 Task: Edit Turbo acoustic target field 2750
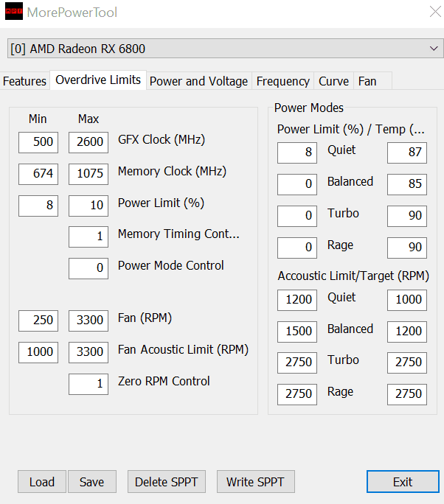(407, 363)
